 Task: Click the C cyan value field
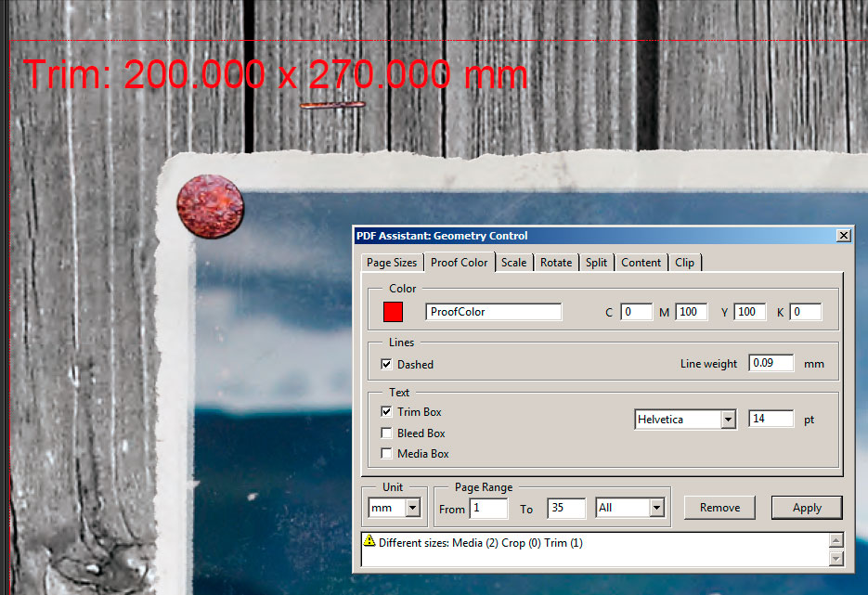pos(636,312)
